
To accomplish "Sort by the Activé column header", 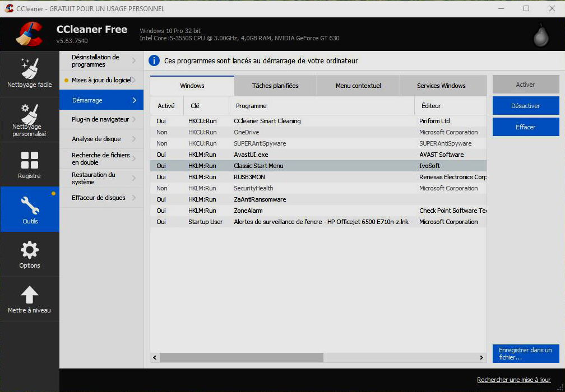I will [x=166, y=106].
